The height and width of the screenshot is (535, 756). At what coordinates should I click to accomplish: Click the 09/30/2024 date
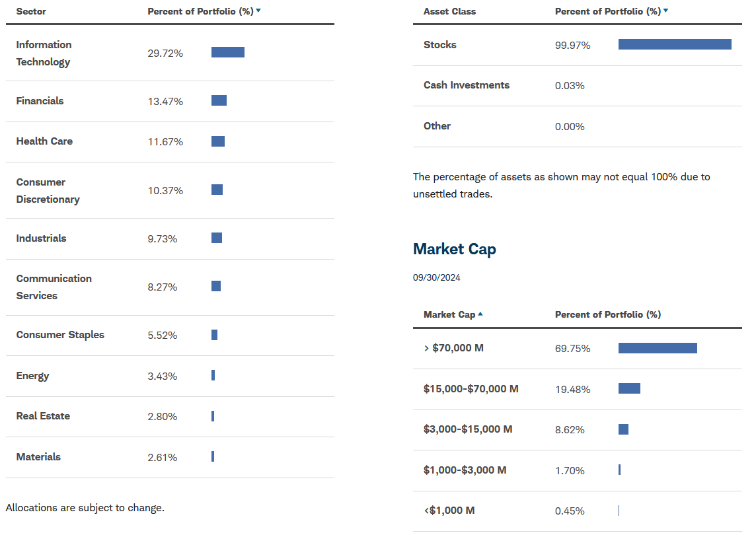click(x=436, y=277)
